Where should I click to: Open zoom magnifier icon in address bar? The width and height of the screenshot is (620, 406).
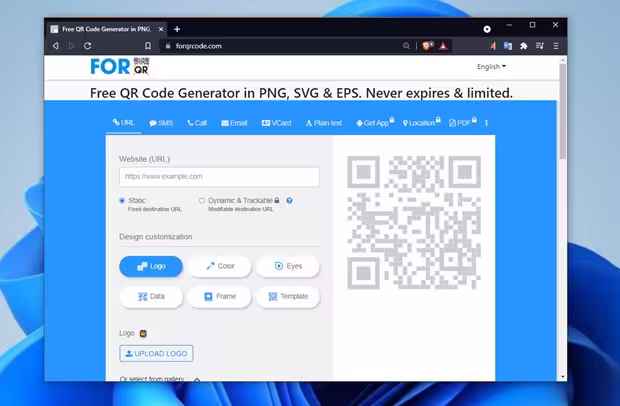click(406, 46)
